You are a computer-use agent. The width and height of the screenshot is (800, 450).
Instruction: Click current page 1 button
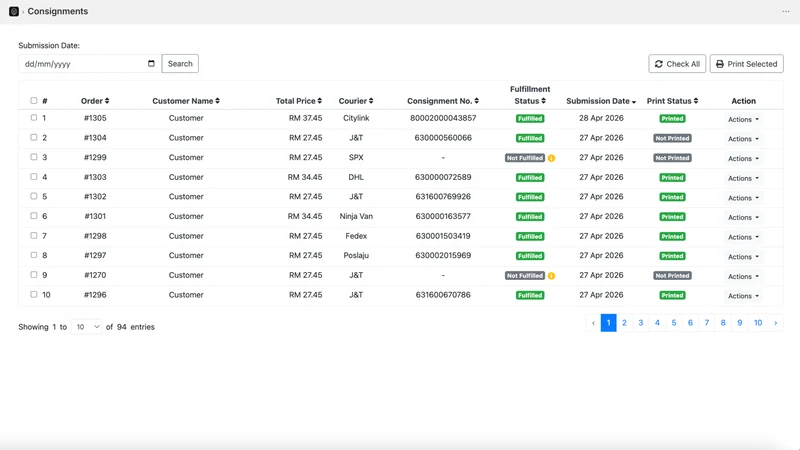(608, 323)
